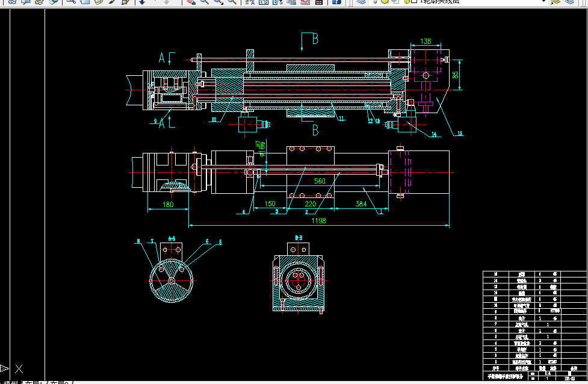Open the QuickCalc calculator icon
The height and width of the screenshot is (384, 588).
319,1
